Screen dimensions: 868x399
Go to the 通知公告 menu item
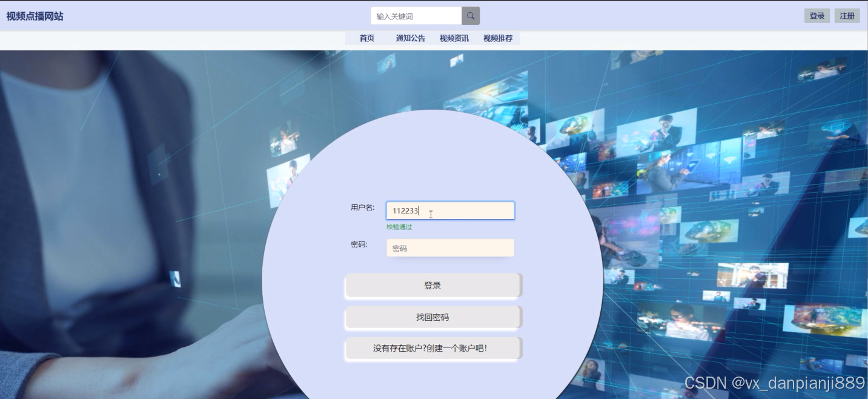click(x=411, y=38)
